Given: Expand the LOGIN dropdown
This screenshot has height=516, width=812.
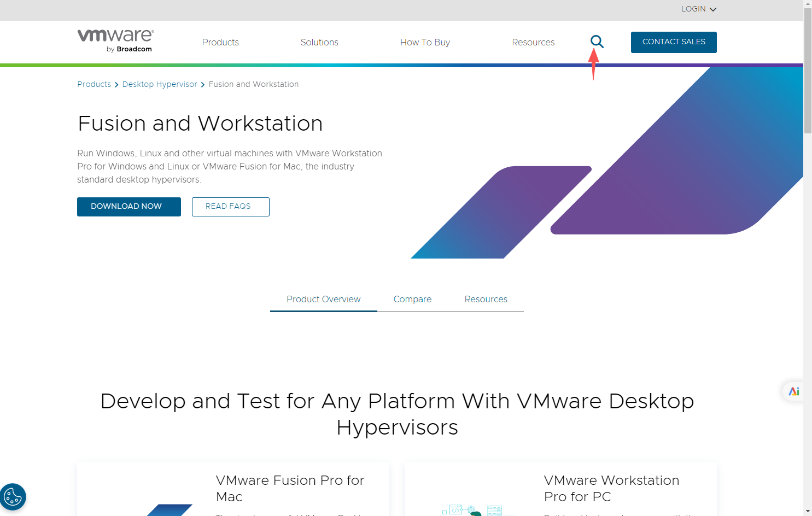Looking at the screenshot, I should point(698,9).
